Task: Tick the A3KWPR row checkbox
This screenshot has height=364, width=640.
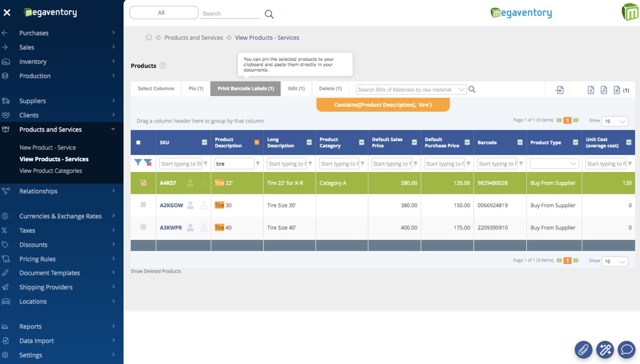Action: [x=143, y=227]
